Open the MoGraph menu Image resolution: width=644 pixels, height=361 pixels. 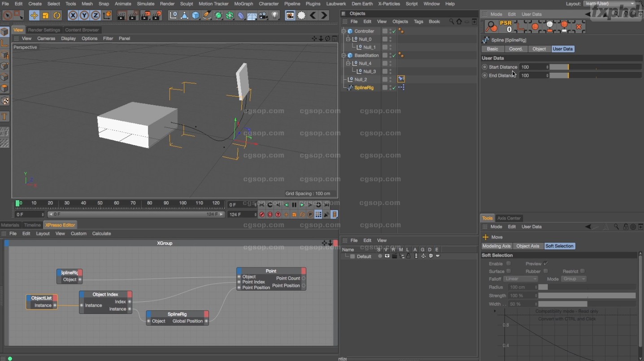(x=244, y=4)
